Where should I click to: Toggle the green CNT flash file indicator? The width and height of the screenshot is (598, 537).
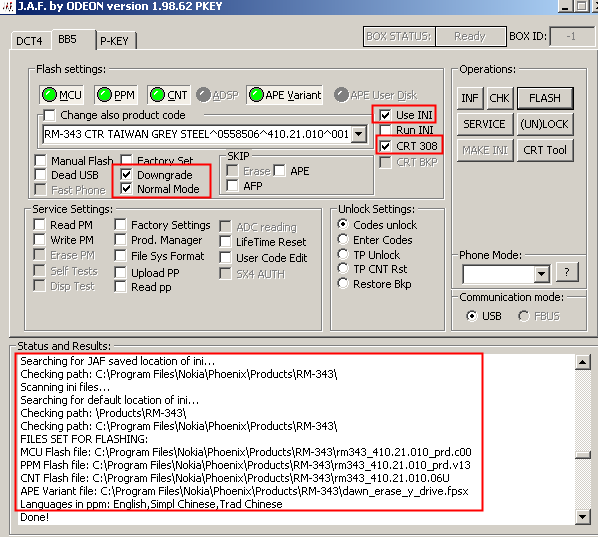(169, 95)
